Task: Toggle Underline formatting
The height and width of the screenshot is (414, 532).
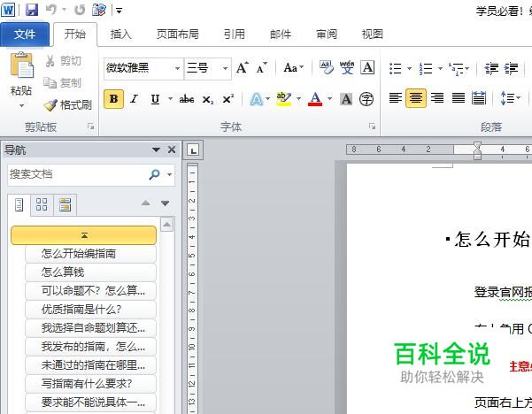Action: click(155, 99)
